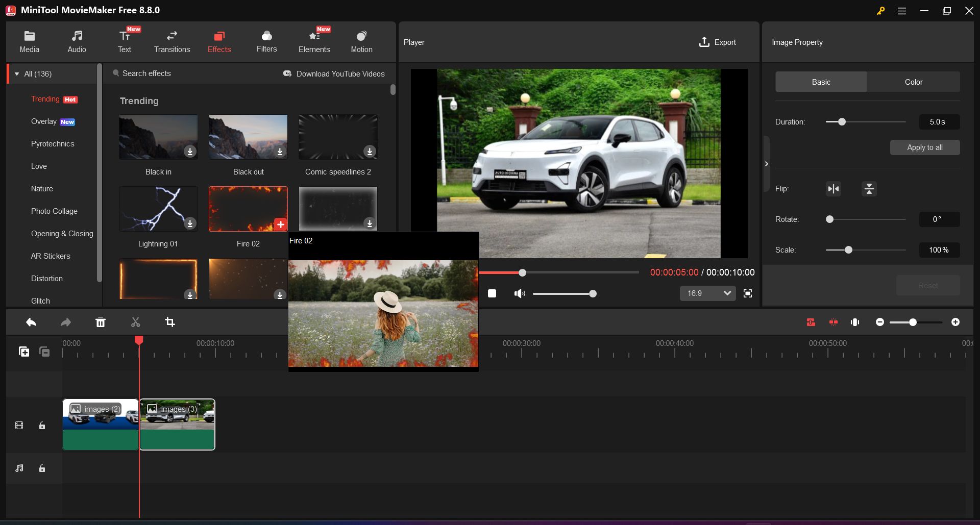Screen dimensions: 980x525
Task: Open the 16:9 aspect ratio dropdown
Action: (x=707, y=293)
